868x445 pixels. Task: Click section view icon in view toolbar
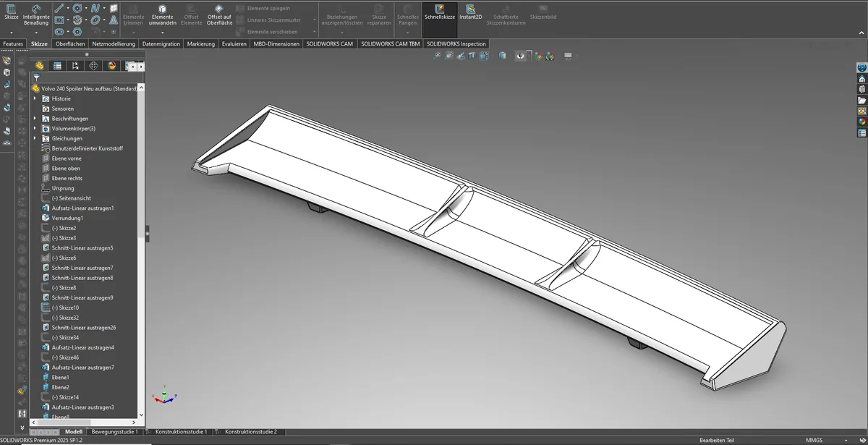pos(471,56)
